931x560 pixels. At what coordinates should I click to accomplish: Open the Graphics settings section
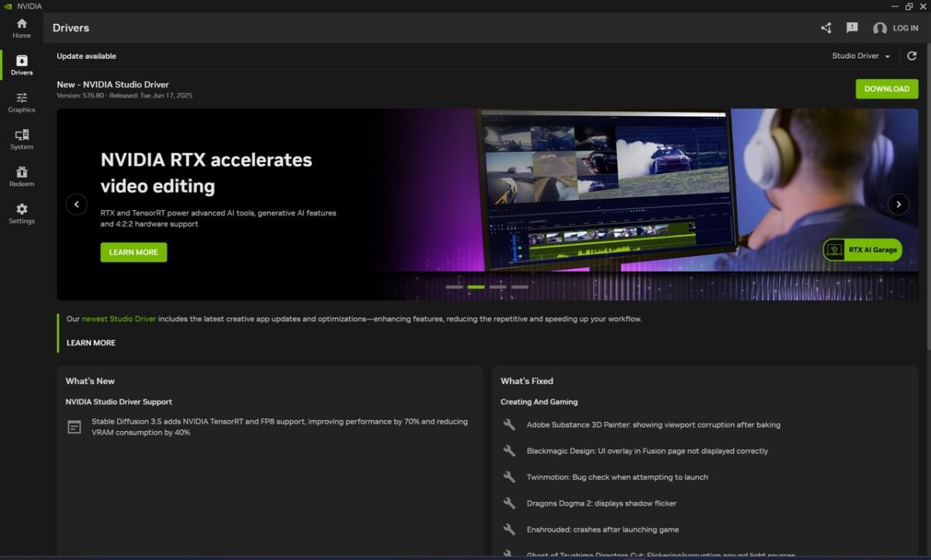pyautogui.click(x=22, y=102)
